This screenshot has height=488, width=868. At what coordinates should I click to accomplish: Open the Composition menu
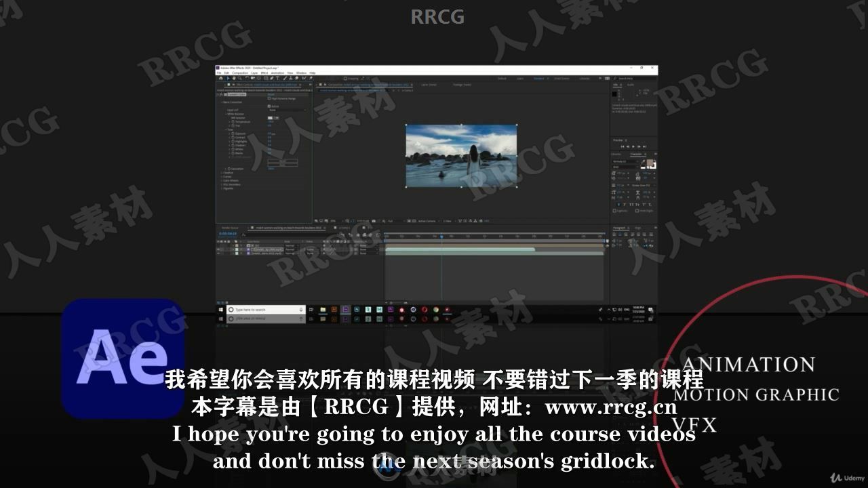click(240, 73)
